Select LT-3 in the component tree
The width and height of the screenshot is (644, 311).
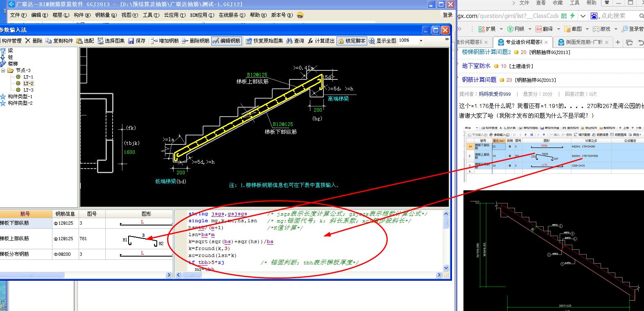(28, 90)
